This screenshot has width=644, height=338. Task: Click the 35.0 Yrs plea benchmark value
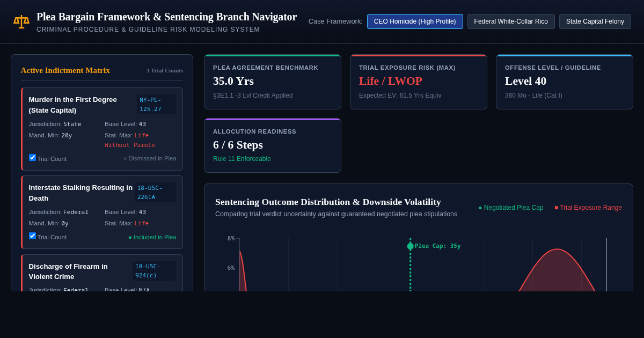pos(233,81)
